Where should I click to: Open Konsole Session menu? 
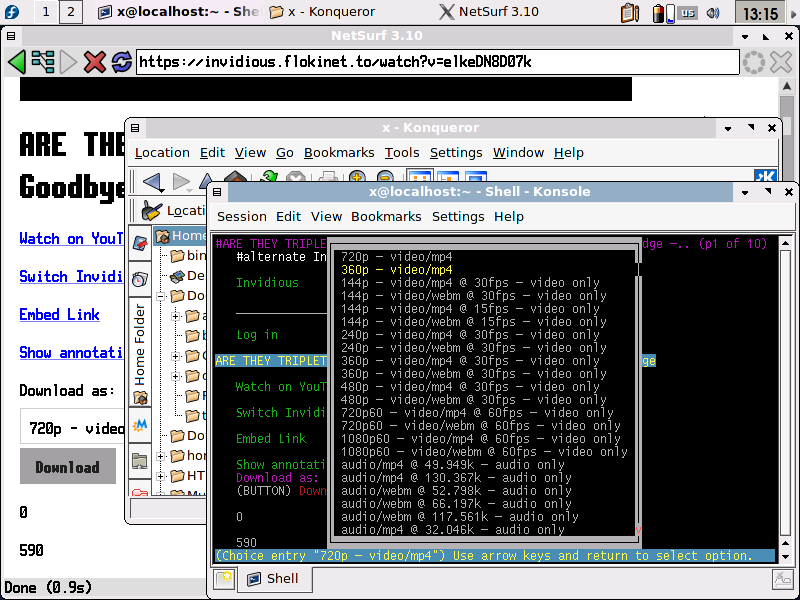point(241,216)
